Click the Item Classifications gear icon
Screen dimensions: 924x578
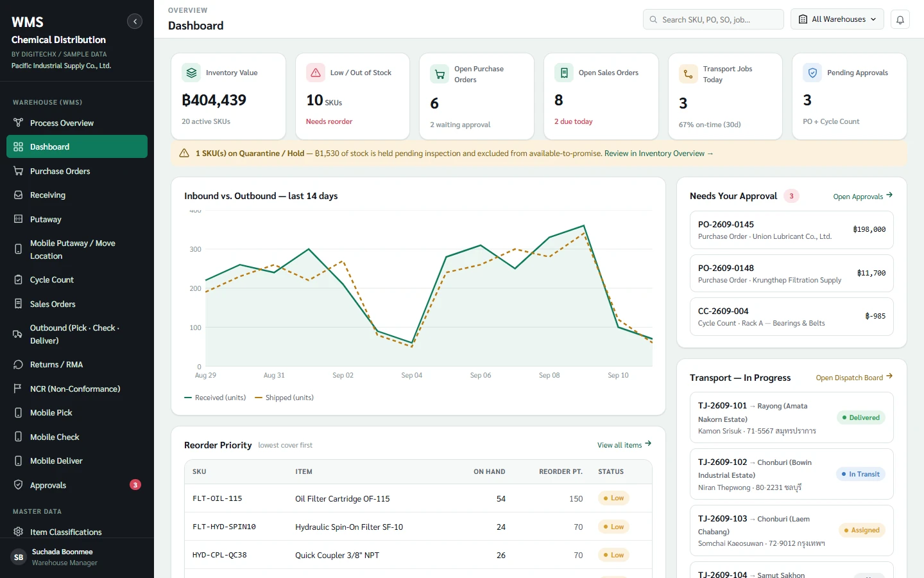tap(18, 532)
